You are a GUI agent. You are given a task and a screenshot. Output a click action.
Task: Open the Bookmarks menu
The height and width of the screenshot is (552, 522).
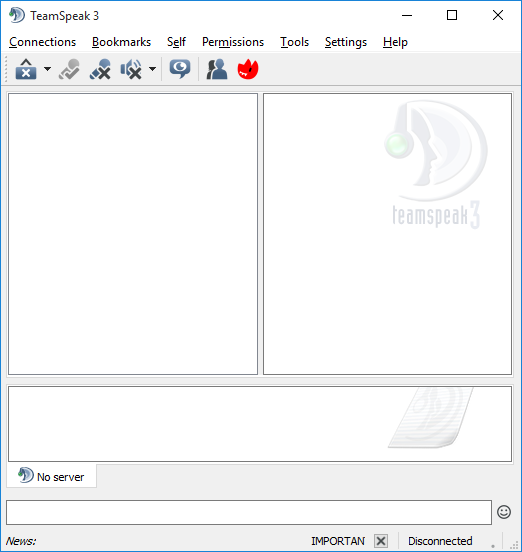(x=121, y=42)
